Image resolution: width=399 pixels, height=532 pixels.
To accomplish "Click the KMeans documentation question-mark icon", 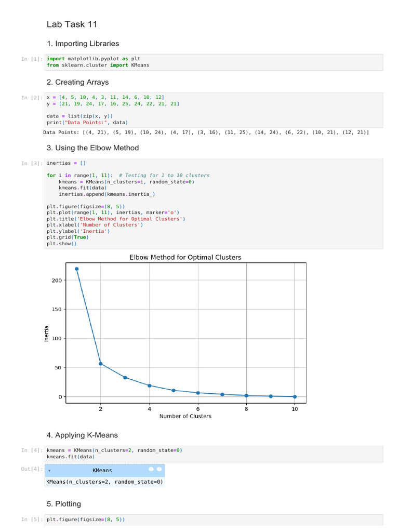I will pyautogui.click(x=151, y=469).
